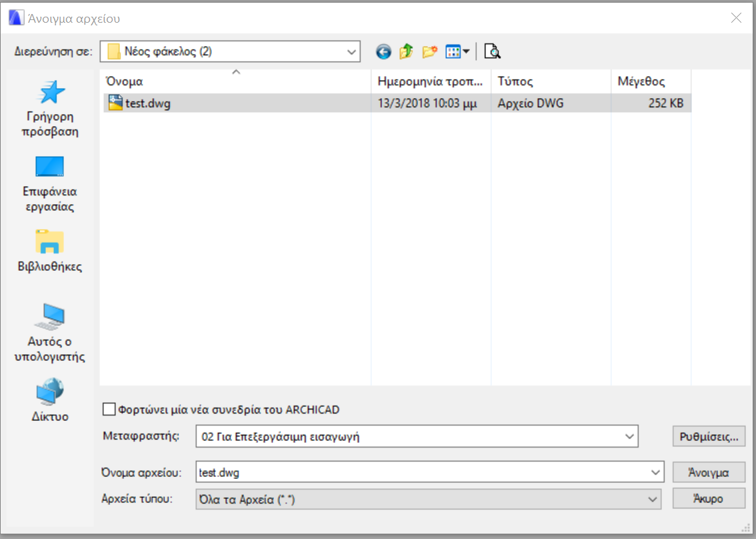Enable Φορτώνει μία νέα συνεδρία του ARCHICAD

coord(109,410)
